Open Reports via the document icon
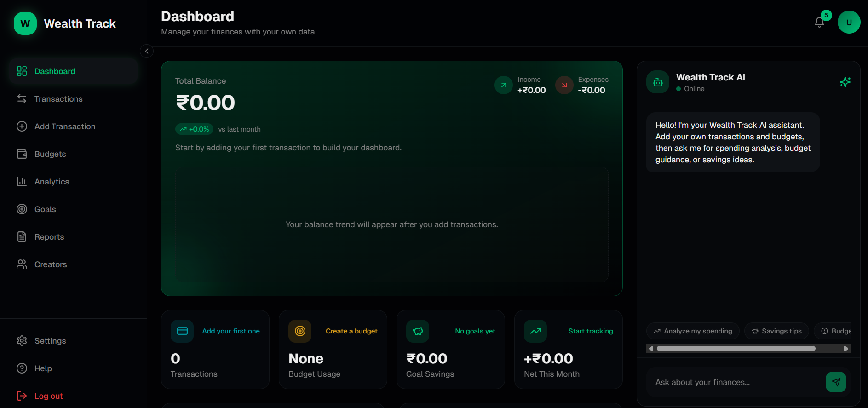Viewport: 868px width, 408px height. 22,236
